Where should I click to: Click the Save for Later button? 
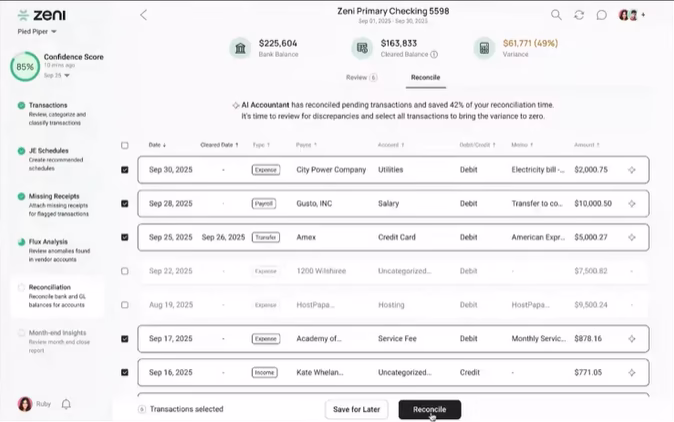coord(356,409)
